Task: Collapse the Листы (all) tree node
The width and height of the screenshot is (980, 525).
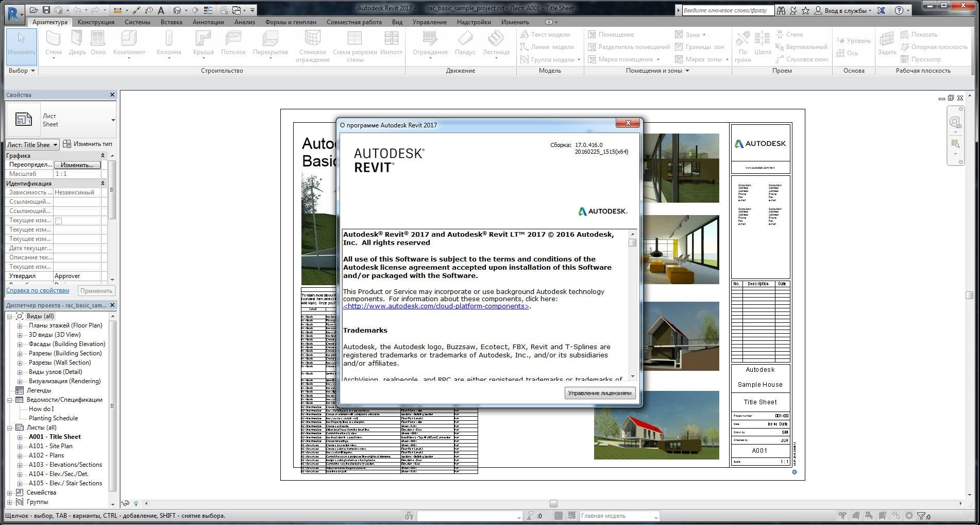Action: pyautogui.click(x=9, y=428)
